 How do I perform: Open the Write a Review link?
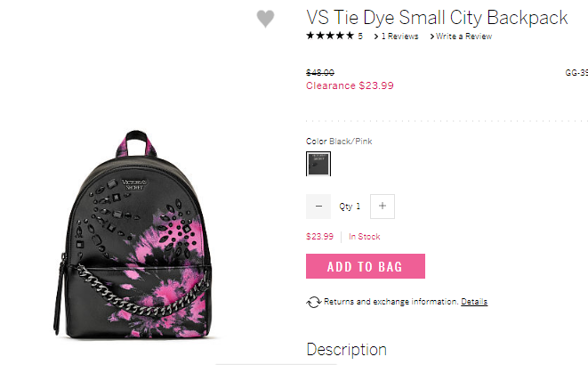tap(463, 36)
